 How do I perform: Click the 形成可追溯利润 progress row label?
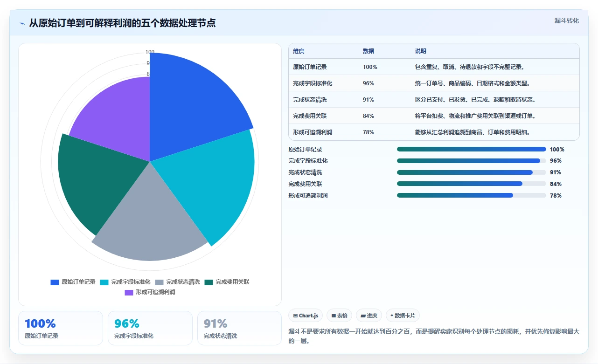(x=308, y=196)
